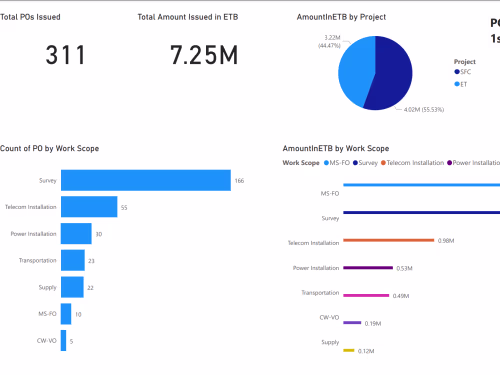The width and height of the screenshot is (500, 375).
Task: Click the ET legend color dot
Action: 457,84
